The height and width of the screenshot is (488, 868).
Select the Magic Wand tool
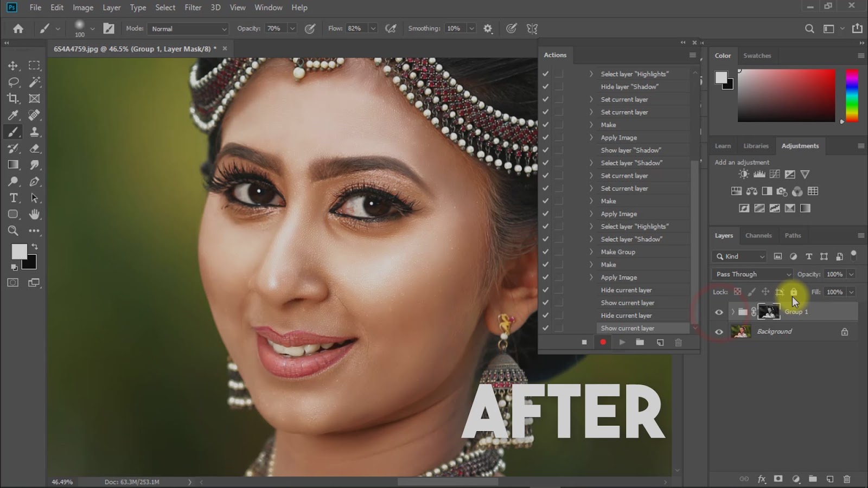click(34, 82)
